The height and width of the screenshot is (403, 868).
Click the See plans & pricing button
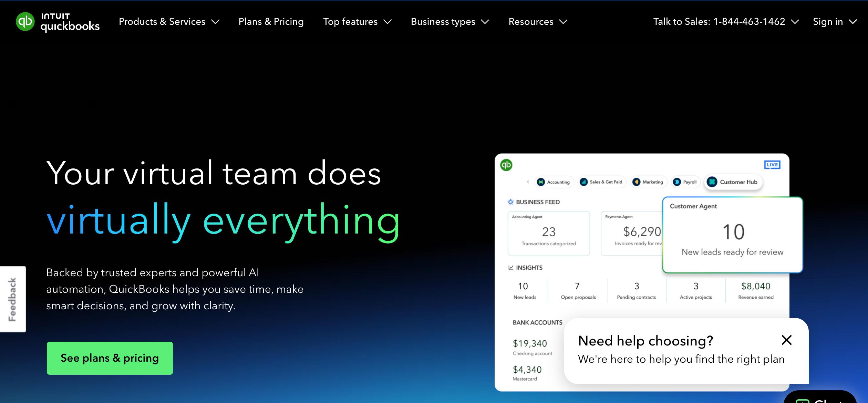[110, 358]
